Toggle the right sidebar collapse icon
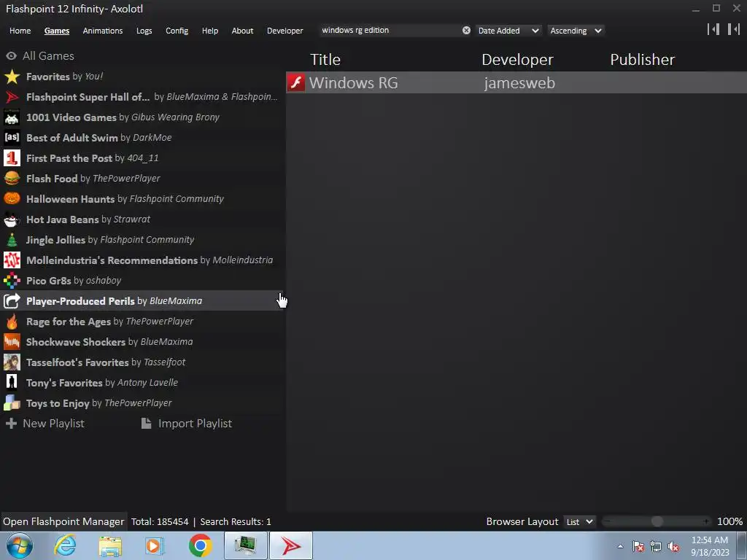Screen dimensions: 747x560 point(734,29)
